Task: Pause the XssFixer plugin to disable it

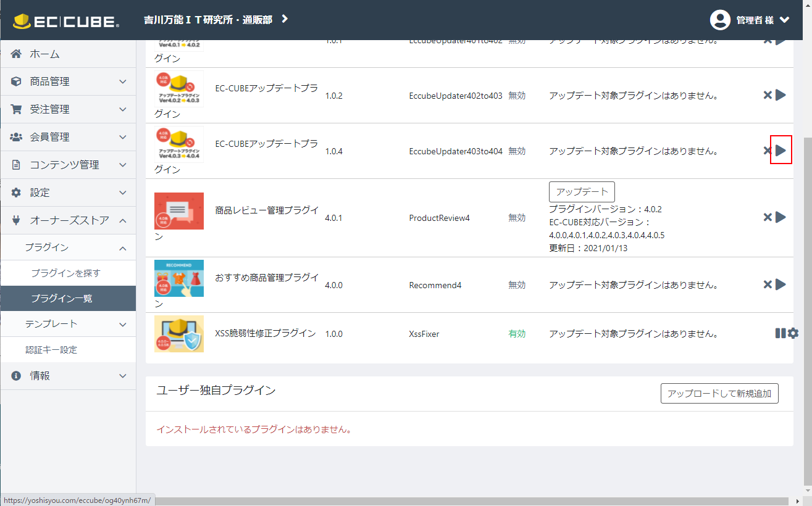Action: click(781, 333)
